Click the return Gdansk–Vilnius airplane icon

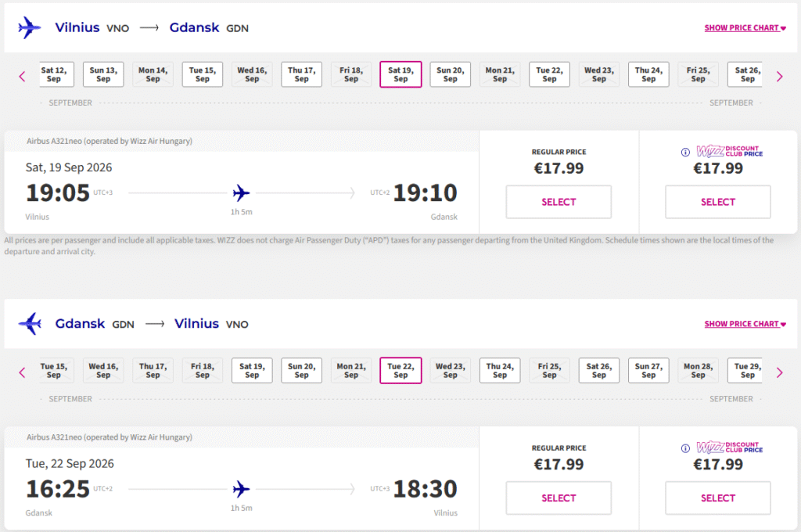29,323
